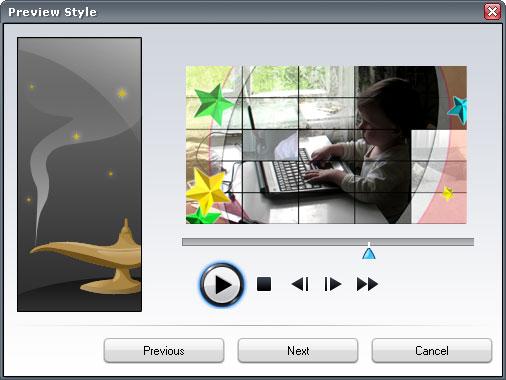Close the Preview Style window

pyautogui.click(x=492, y=12)
